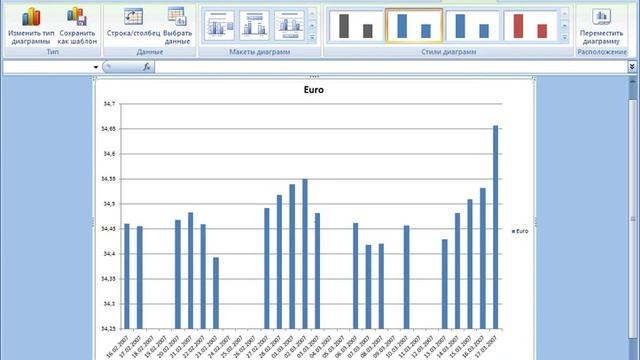Expand the chart layouts gallery
The height and width of the screenshot is (360, 640).
pyautogui.click(x=312, y=38)
